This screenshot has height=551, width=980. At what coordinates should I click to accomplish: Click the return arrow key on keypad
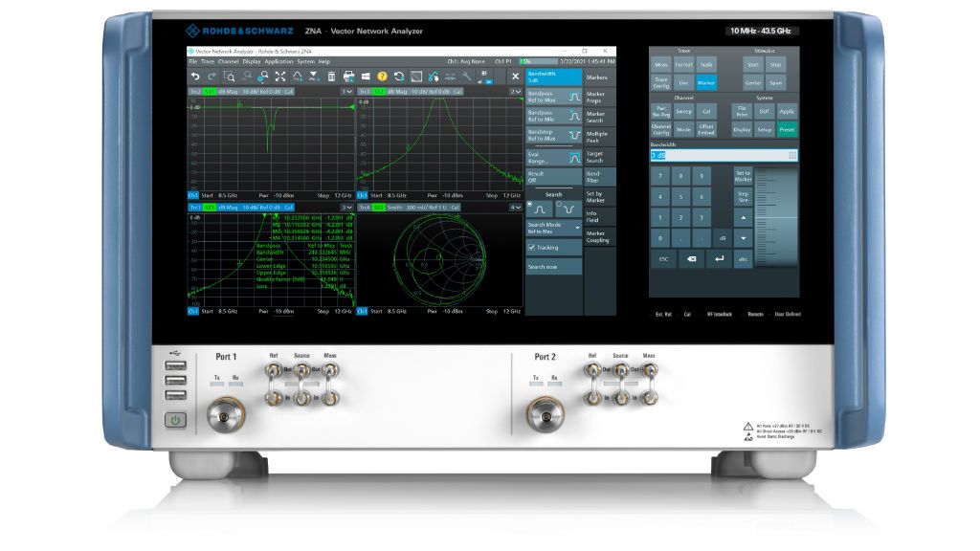point(720,258)
